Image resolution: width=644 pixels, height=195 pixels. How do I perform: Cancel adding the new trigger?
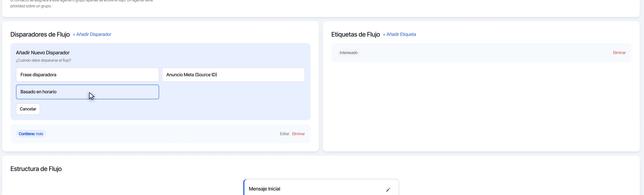tap(28, 109)
